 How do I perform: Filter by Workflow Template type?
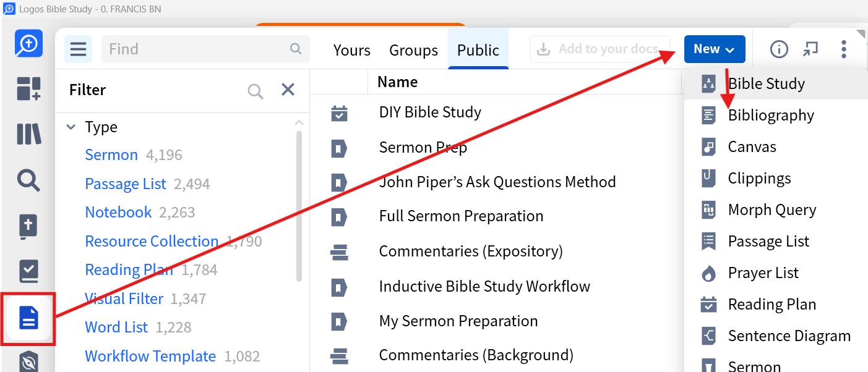tap(150, 356)
